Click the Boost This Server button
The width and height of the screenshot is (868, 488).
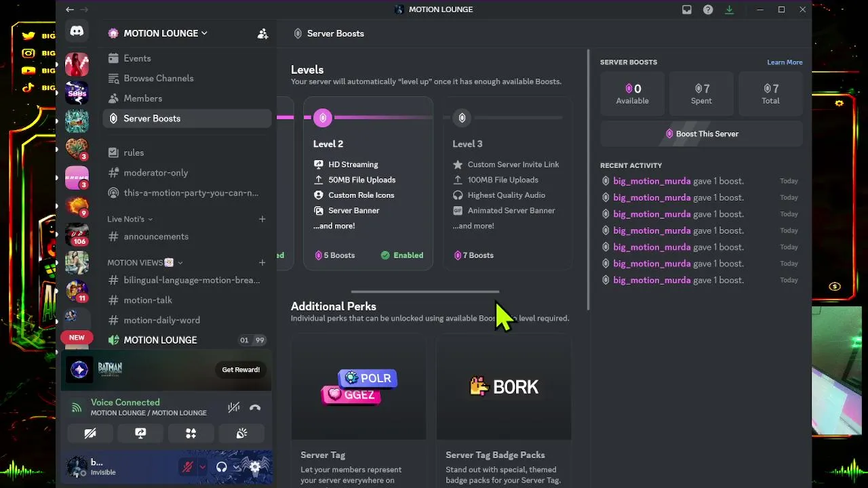tap(701, 134)
